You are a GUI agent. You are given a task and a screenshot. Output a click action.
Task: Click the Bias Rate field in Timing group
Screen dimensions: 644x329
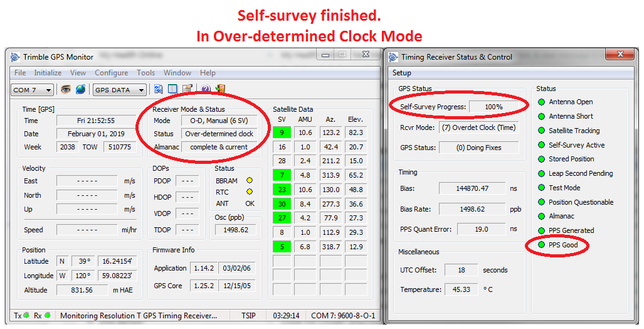[472, 209]
